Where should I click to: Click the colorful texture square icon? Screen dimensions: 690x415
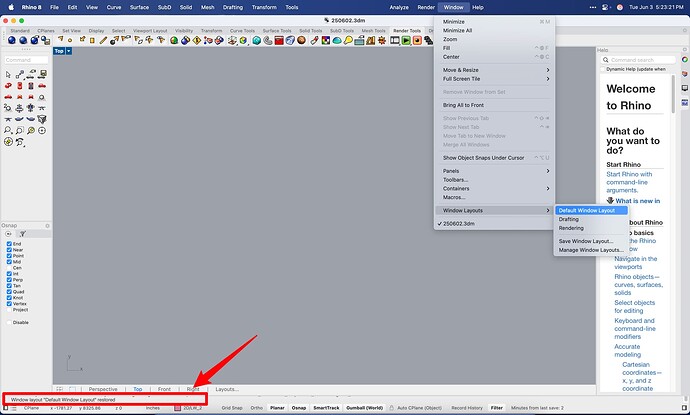[326, 40]
